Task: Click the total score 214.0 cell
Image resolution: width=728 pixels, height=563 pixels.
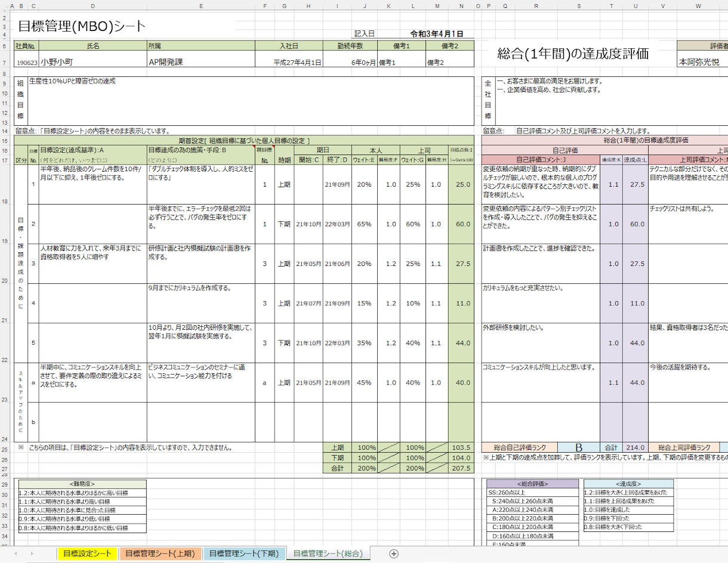Action: pyautogui.click(x=636, y=447)
